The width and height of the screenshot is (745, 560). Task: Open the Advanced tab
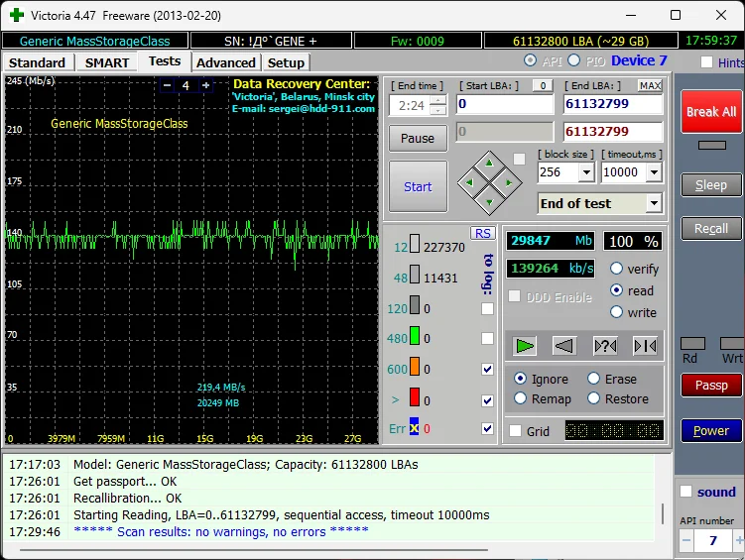(225, 62)
